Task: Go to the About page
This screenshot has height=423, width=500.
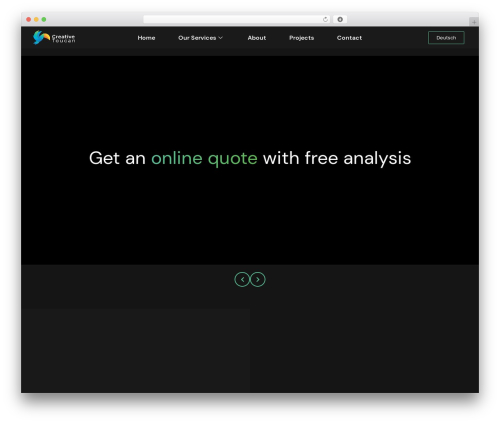Action: [257, 38]
